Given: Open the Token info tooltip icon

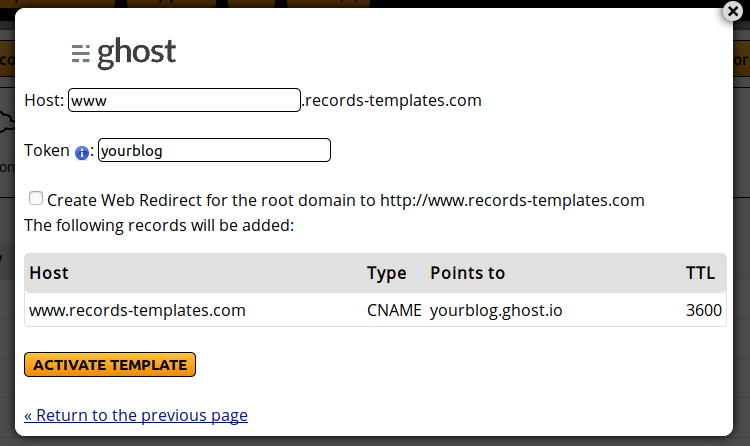Looking at the screenshot, I should click(x=82, y=153).
